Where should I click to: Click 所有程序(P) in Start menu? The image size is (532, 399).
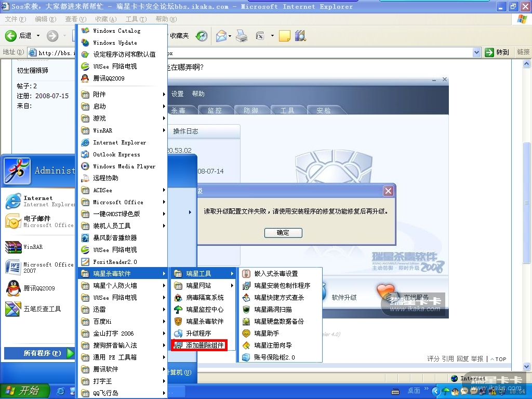38,353
